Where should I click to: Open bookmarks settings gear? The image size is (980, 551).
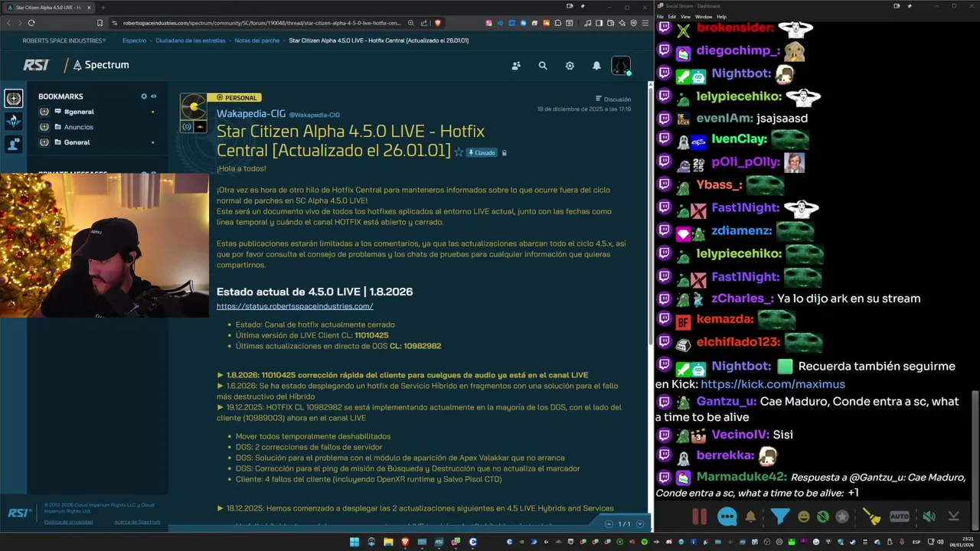pyautogui.click(x=143, y=96)
